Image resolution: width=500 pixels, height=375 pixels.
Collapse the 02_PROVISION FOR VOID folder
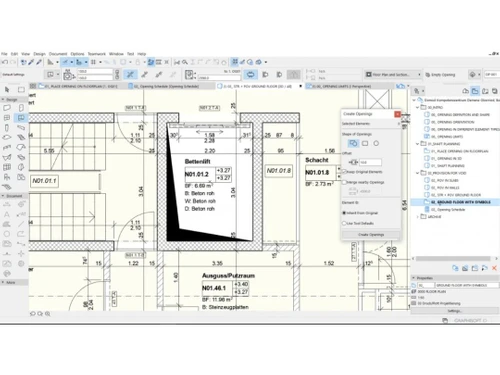[417, 173]
